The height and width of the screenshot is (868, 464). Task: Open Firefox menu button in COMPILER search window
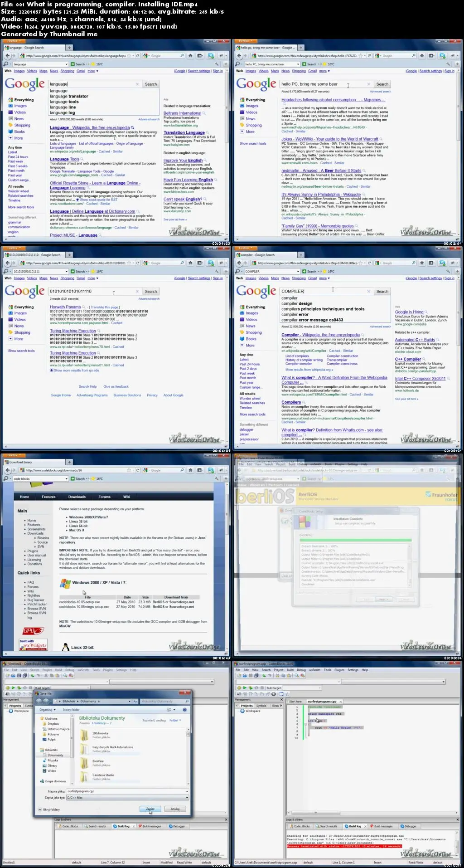[245, 248]
